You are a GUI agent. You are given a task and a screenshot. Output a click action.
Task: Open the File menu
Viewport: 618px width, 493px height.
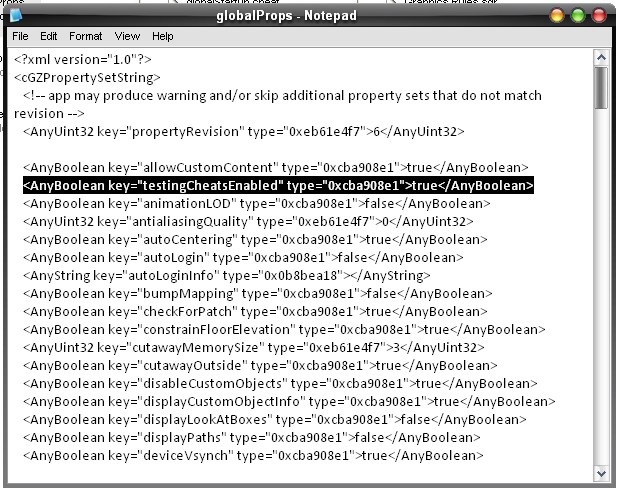click(20, 36)
